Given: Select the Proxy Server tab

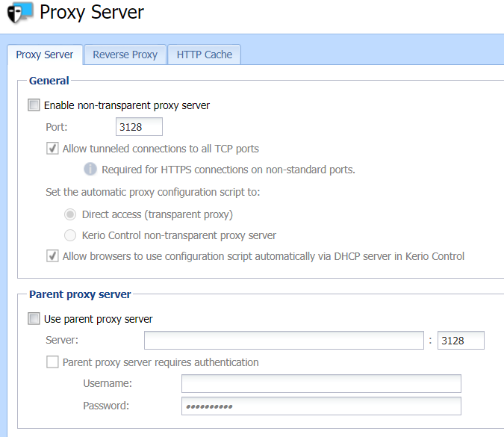Looking at the screenshot, I should pyautogui.click(x=45, y=55).
